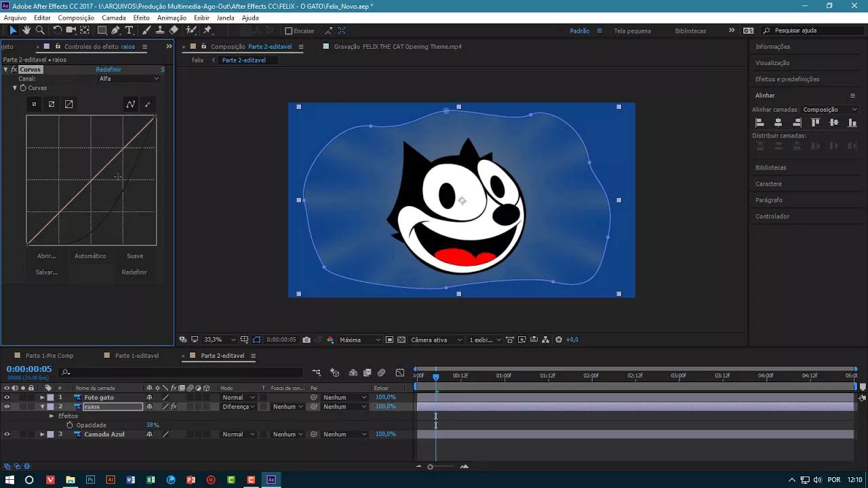Image resolution: width=868 pixels, height=488 pixels.
Task: Open the 1 exibição layout dropdown
Action: coord(486,340)
